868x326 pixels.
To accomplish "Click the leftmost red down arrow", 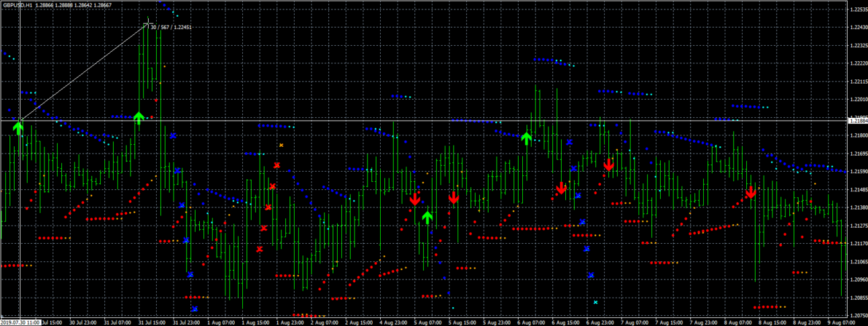I will (415, 199).
